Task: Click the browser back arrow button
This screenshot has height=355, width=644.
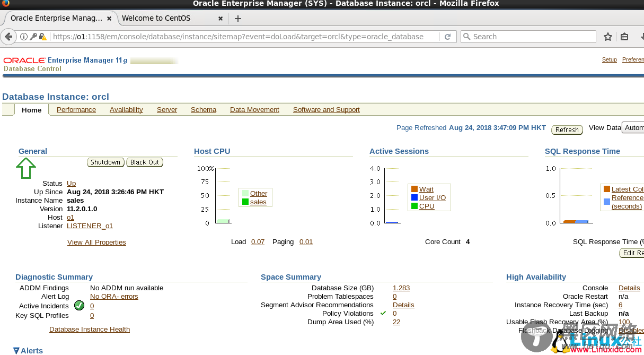Action: (8, 37)
